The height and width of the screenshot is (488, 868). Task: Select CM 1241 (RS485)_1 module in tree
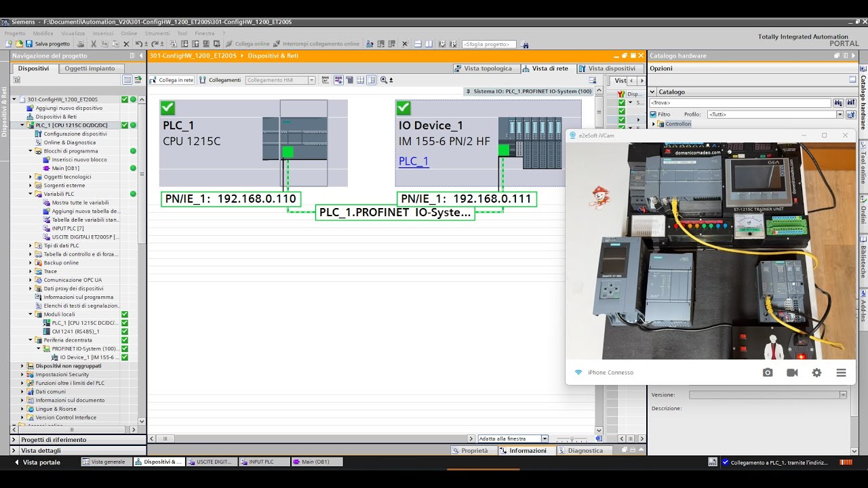tap(75, 331)
